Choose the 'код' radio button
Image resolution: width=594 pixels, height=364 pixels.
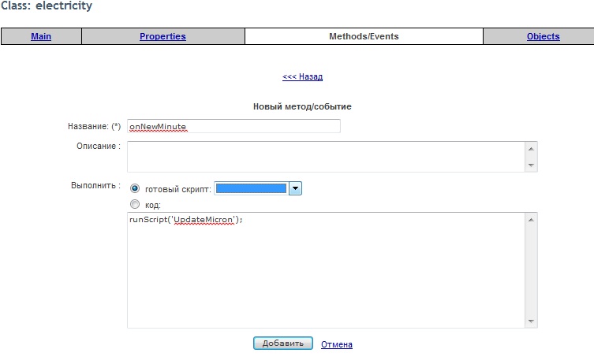tap(135, 204)
